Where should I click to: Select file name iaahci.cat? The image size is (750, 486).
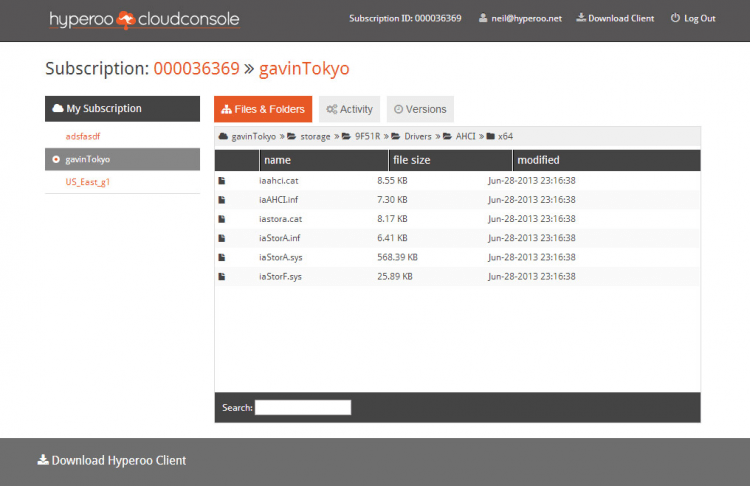[278, 180]
